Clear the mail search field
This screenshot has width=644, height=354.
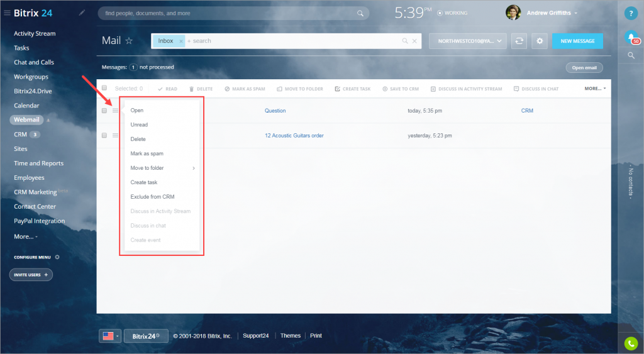[414, 41]
